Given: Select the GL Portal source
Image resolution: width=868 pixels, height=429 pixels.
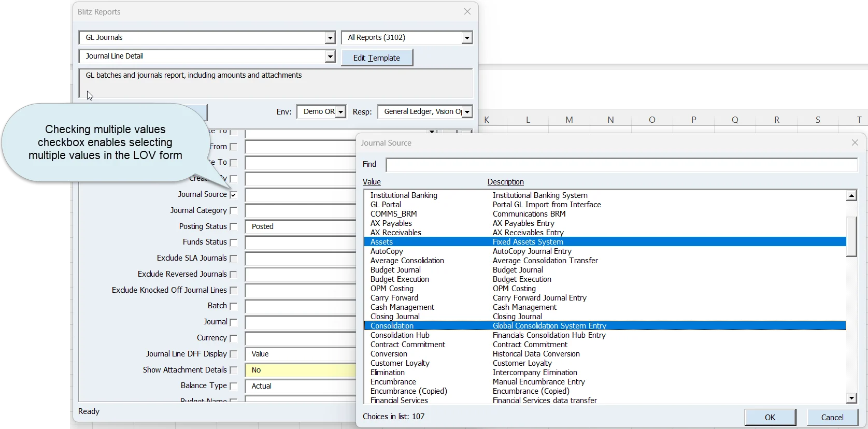Looking at the screenshot, I should [x=605, y=205].
